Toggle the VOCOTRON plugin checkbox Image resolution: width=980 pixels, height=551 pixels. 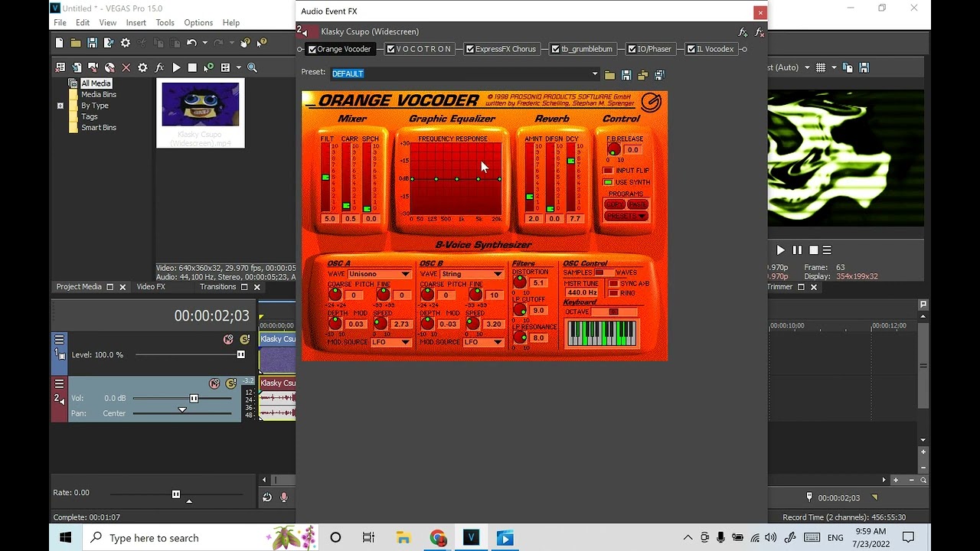pyautogui.click(x=391, y=49)
